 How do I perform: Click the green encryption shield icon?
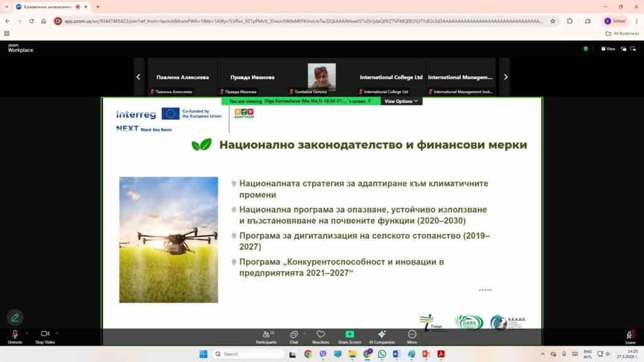(586, 48)
